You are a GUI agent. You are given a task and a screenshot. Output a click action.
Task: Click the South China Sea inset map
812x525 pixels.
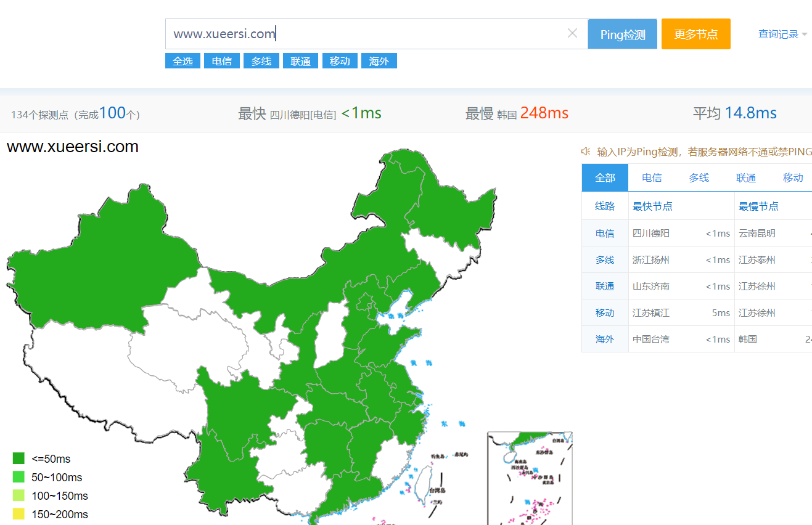pyautogui.click(x=530, y=478)
